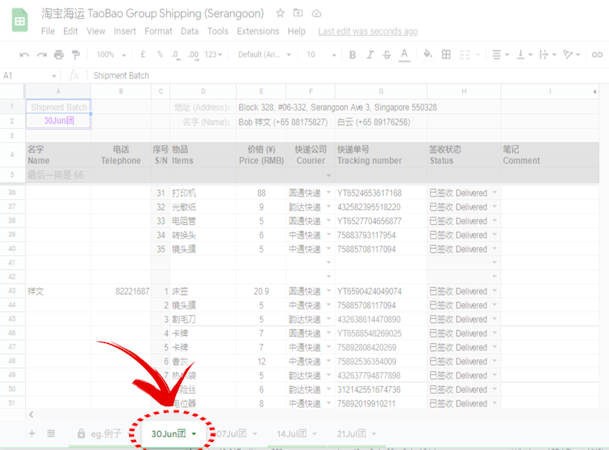The image size is (609, 450).
Task: Expand the 30Jun团 sheet tab arrow
Action: point(193,434)
